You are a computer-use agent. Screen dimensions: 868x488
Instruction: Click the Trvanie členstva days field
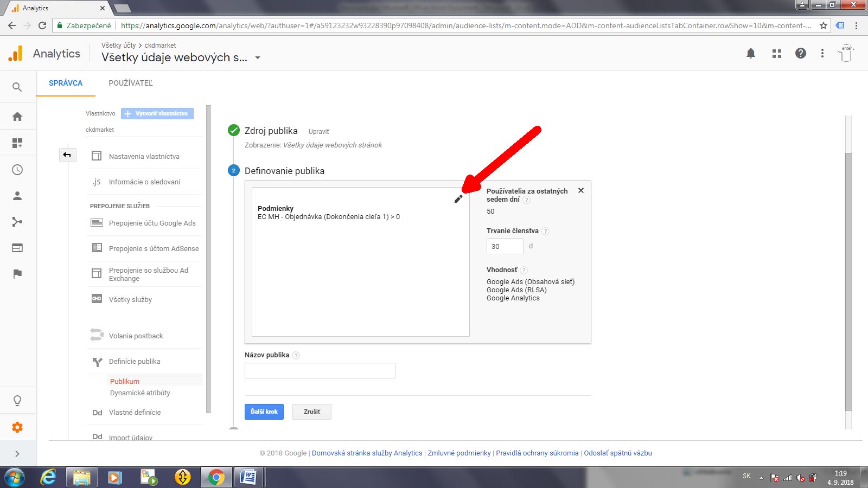tap(505, 246)
